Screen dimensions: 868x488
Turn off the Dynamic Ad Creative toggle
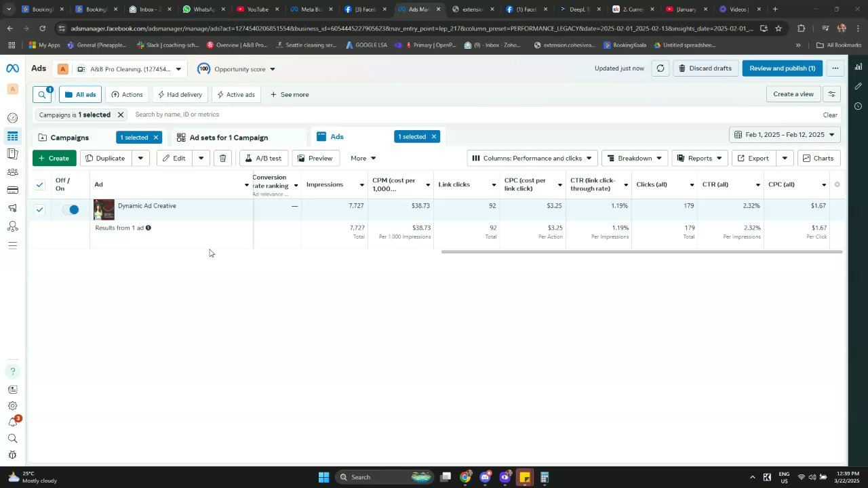71,209
